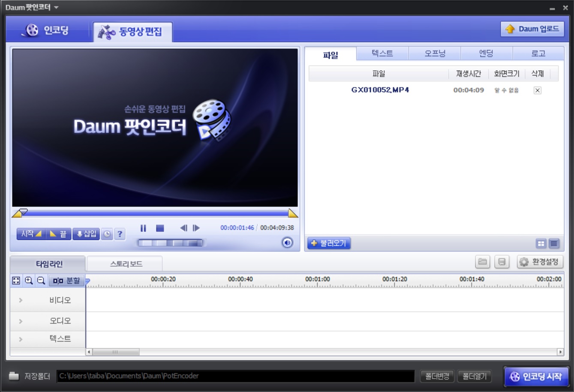Open the question mark help icon
The height and width of the screenshot is (392, 574).
[120, 234]
